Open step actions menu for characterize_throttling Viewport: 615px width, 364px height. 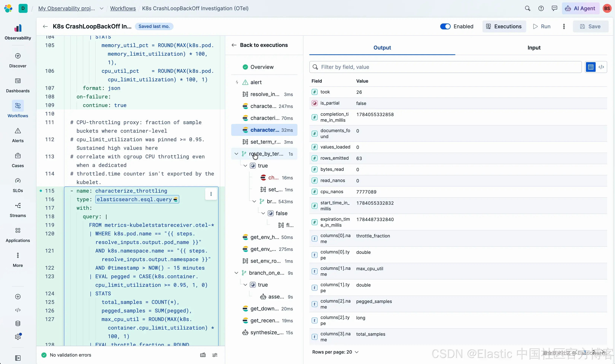point(211,194)
